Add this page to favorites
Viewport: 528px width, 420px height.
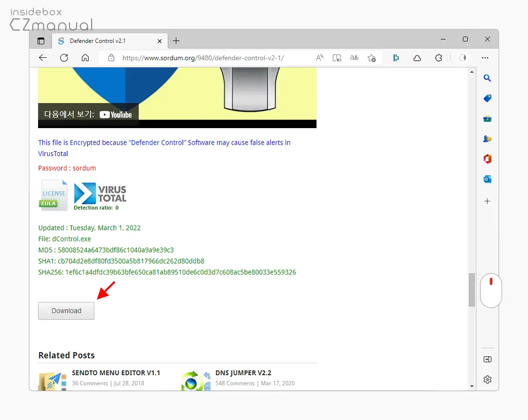[371, 58]
